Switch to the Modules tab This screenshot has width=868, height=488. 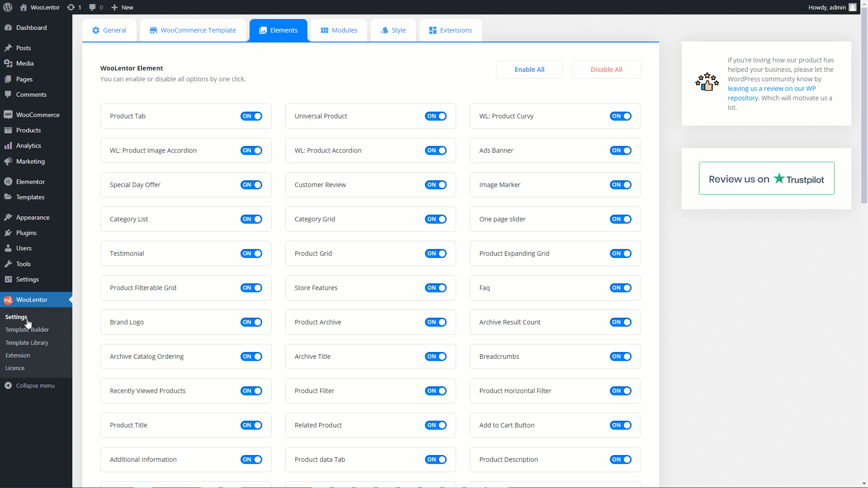(338, 30)
